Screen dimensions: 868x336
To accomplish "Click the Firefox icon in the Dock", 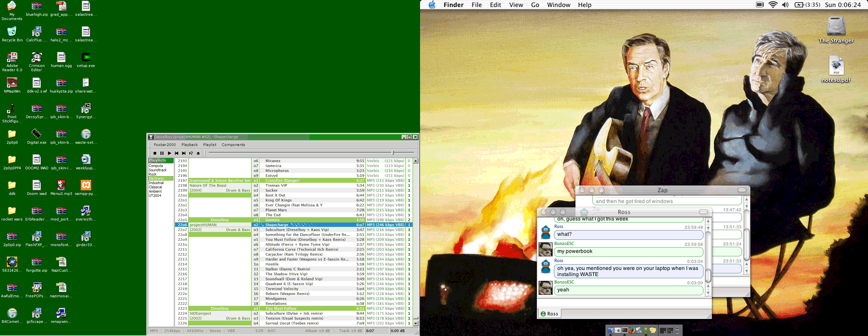I will [631, 330].
